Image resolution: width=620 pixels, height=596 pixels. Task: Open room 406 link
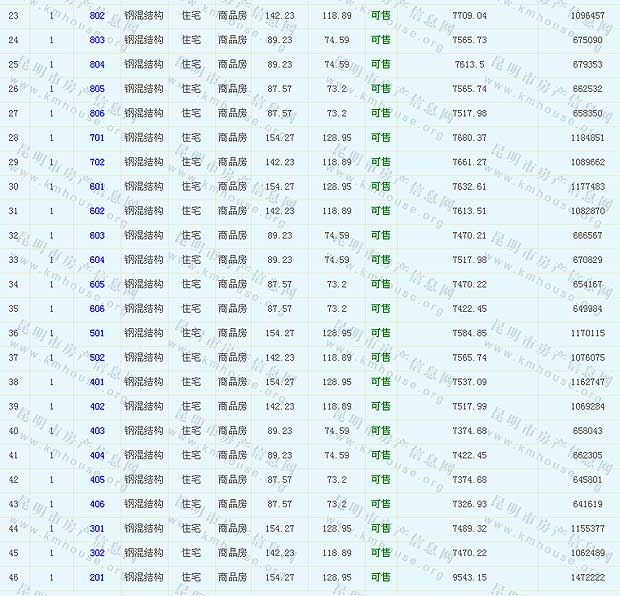[x=97, y=504]
